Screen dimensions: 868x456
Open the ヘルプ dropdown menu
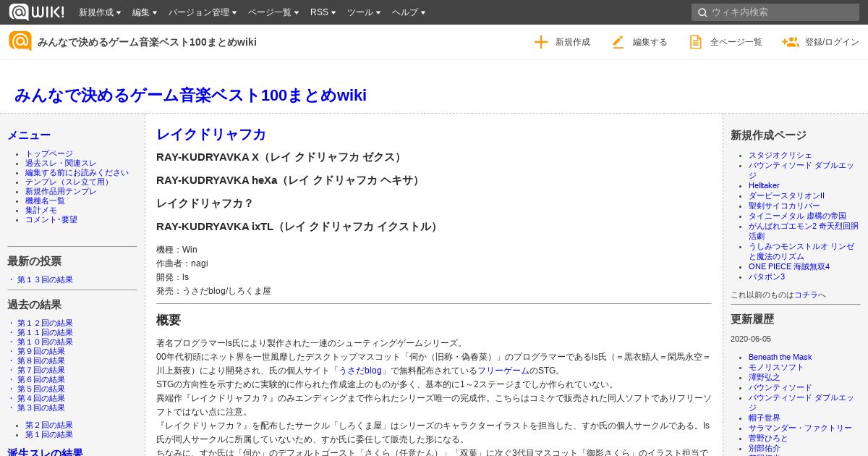pos(409,12)
